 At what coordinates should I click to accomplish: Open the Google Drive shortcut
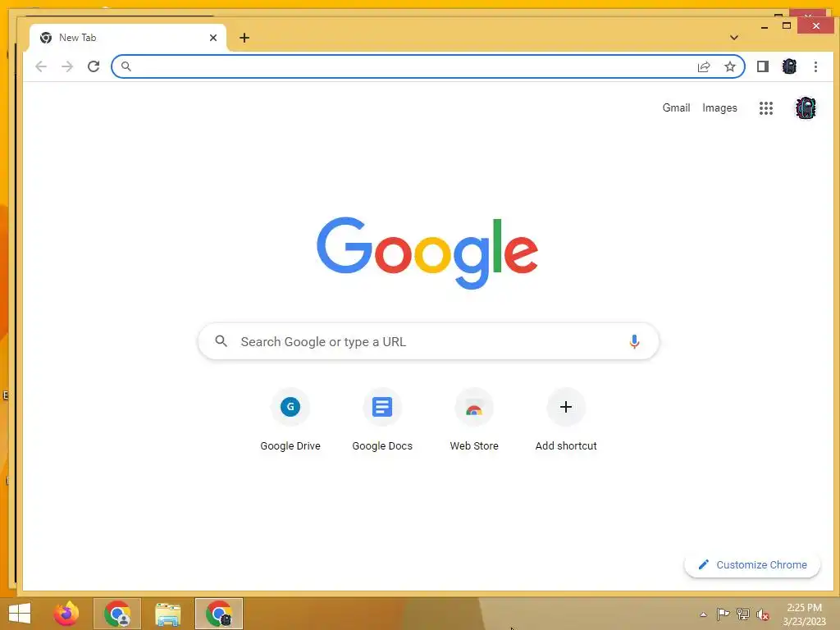290,420
